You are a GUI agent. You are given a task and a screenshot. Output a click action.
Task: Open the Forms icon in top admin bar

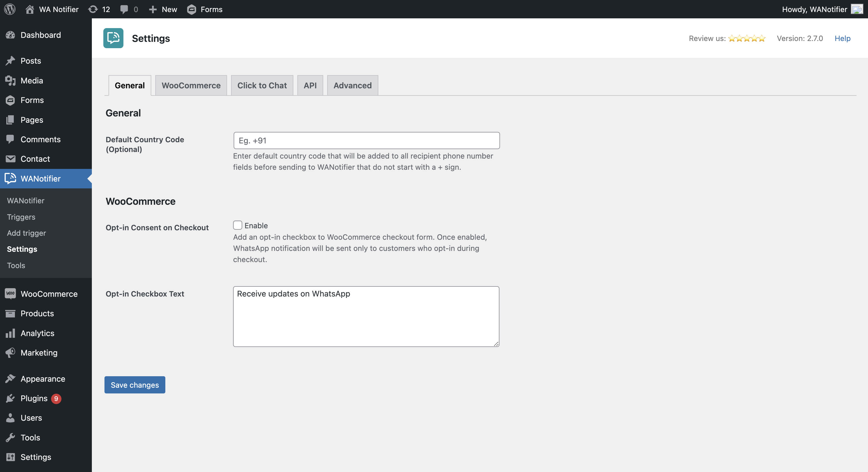191,9
